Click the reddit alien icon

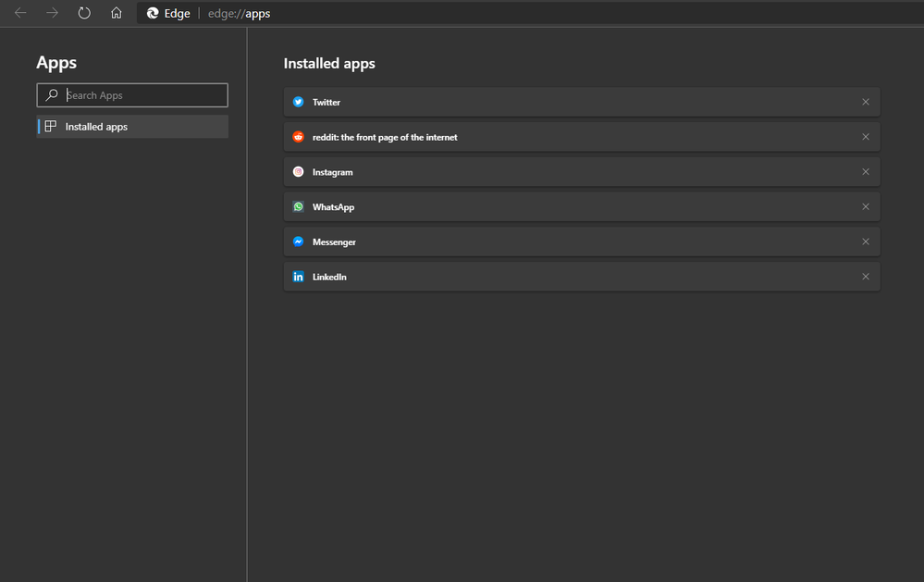[x=298, y=137]
